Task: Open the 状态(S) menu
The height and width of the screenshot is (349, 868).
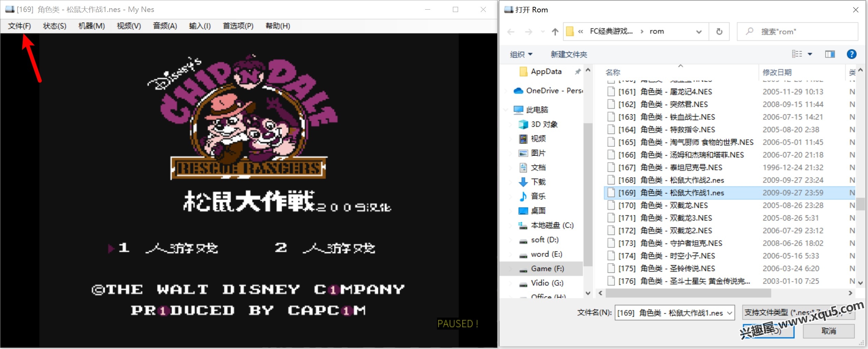Action: click(55, 26)
